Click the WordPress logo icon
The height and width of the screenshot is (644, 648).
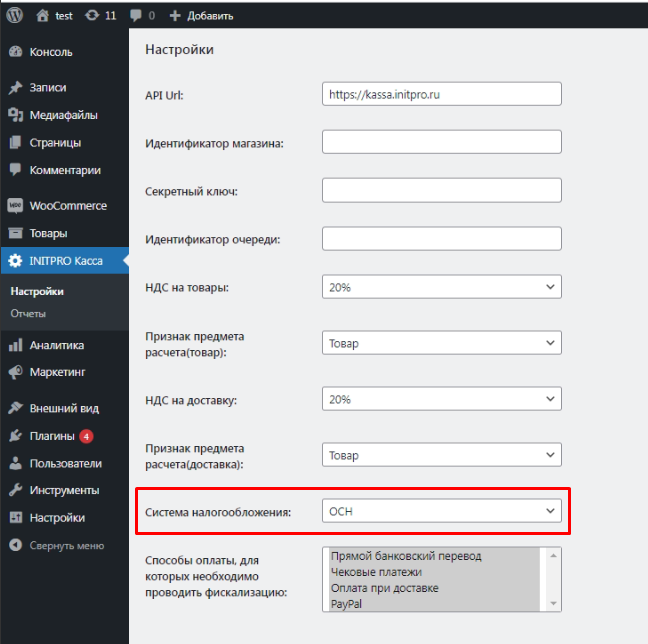(x=15, y=15)
